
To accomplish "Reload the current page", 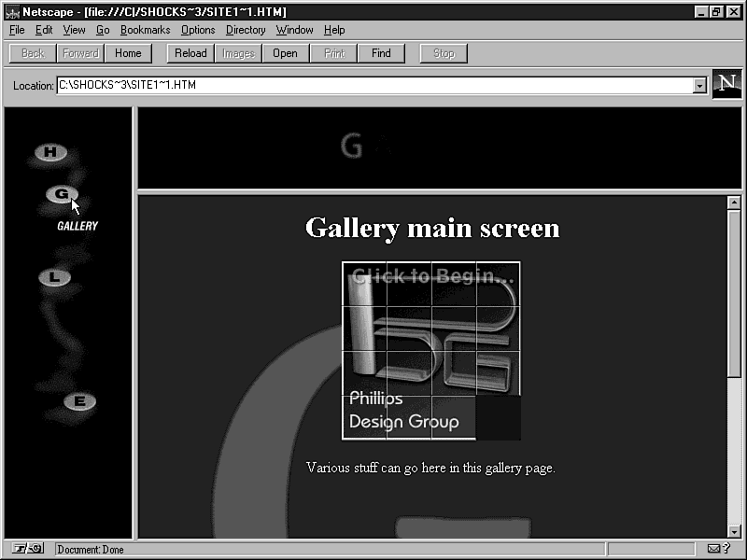I will click(190, 53).
